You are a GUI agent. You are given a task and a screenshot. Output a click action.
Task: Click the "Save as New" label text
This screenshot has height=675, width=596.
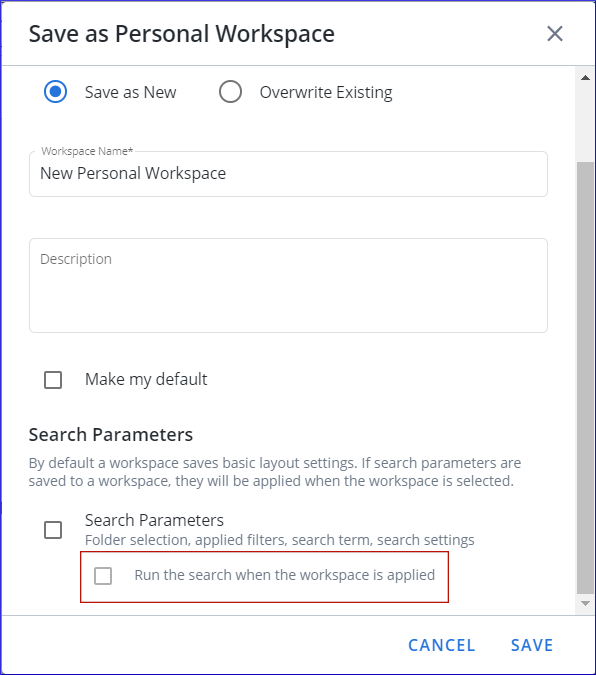(130, 92)
